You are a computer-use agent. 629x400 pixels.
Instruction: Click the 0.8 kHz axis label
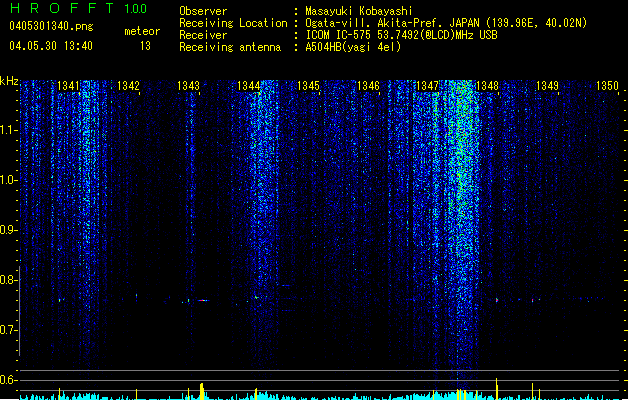8,280
